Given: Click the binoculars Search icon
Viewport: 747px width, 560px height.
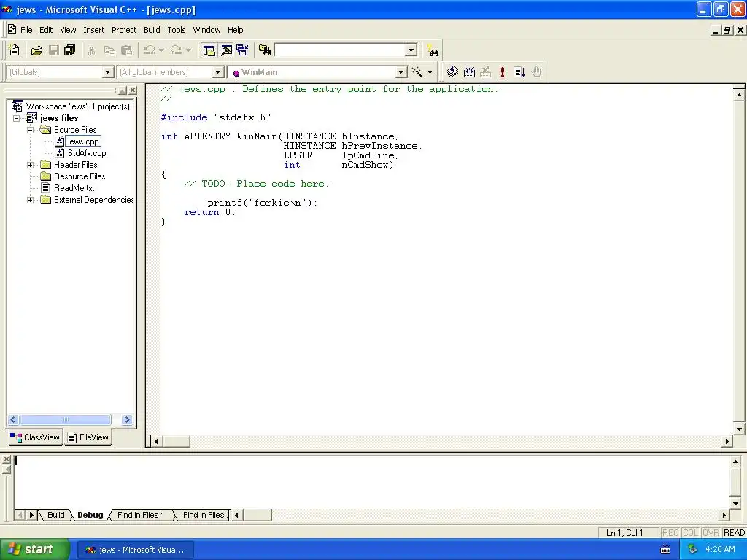Looking at the screenshot, I should point(433,50).
